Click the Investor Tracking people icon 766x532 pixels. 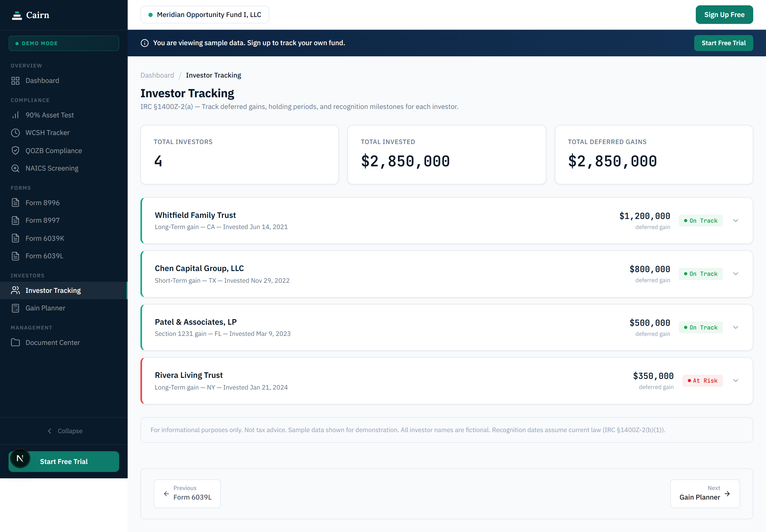coord(15,290)
